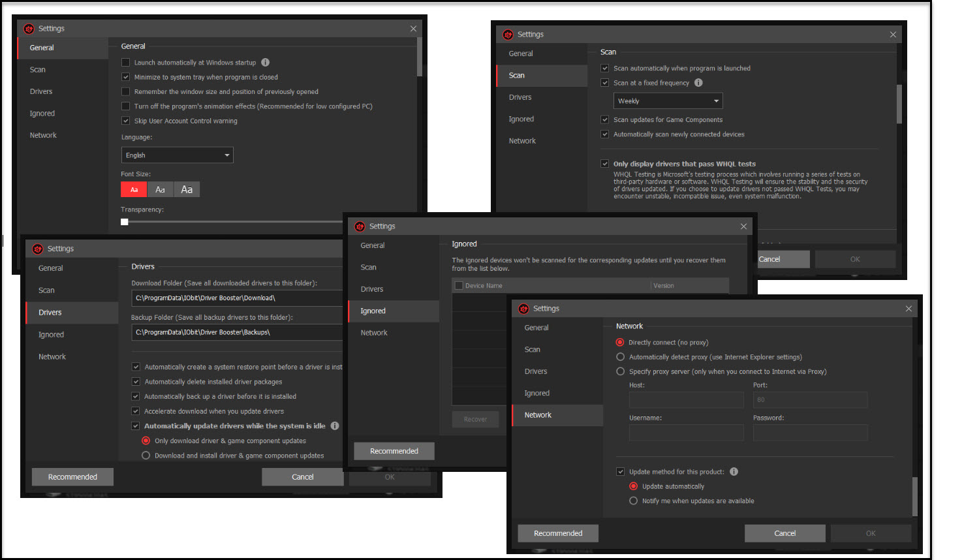
Task: Click Driver Booster logo in Scan settings window
Action: click(x=508, y=35)
